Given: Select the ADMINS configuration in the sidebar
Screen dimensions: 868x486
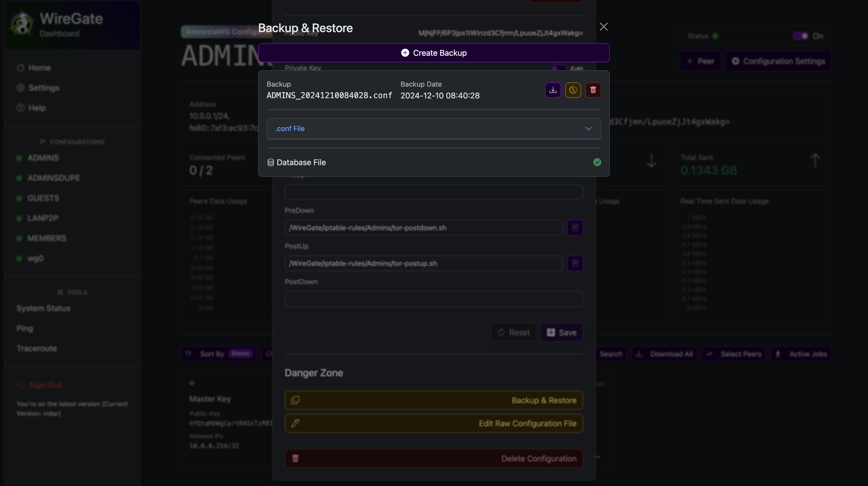Looking at the screenshot, I should coord(43,158).
